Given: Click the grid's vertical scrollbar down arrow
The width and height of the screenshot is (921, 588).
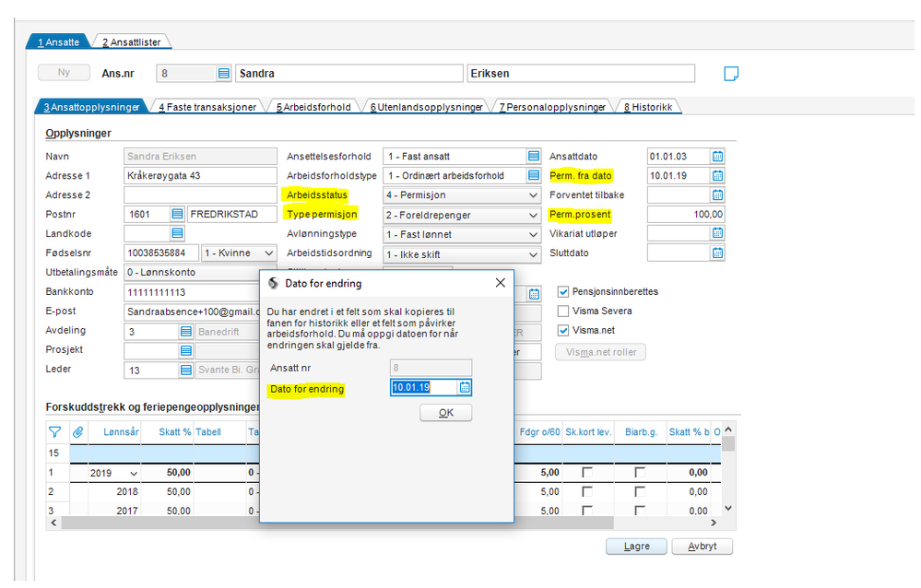Looking at the screenshot, I should 728,508.
